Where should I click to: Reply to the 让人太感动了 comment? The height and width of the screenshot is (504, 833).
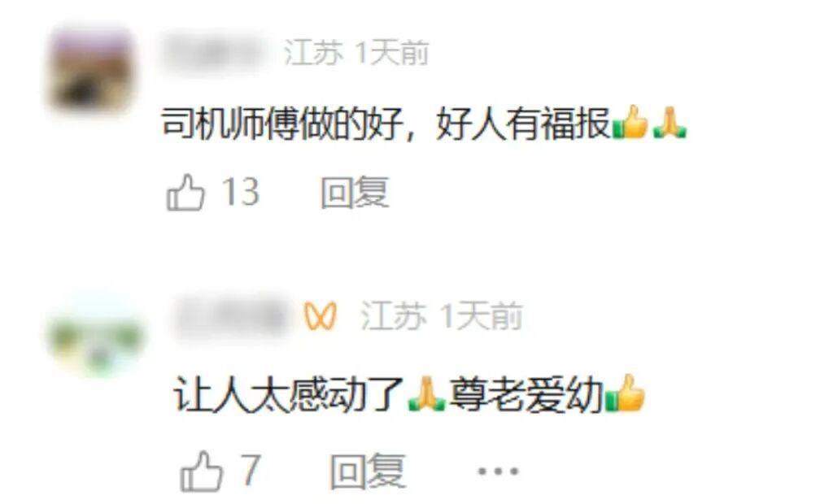click(x=368, y=471)
